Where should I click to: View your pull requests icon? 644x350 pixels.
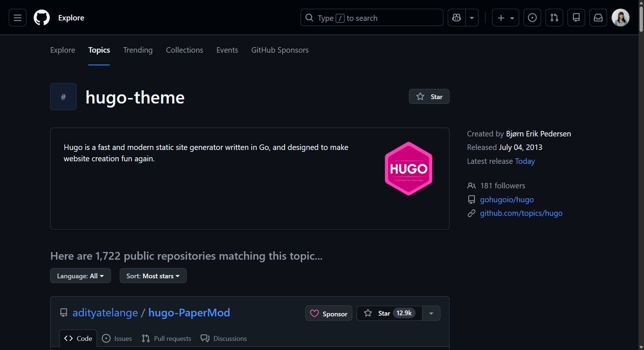click(554, 17)
